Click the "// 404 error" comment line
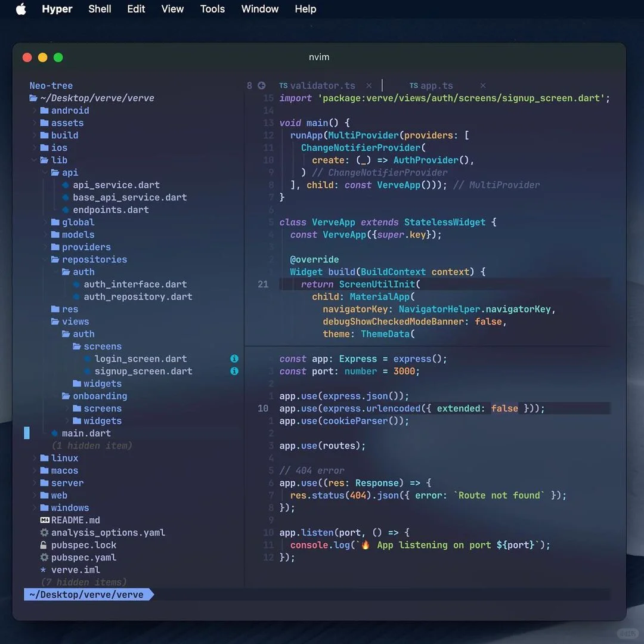The height and width of the screenshot is (644, 644). 312,470
